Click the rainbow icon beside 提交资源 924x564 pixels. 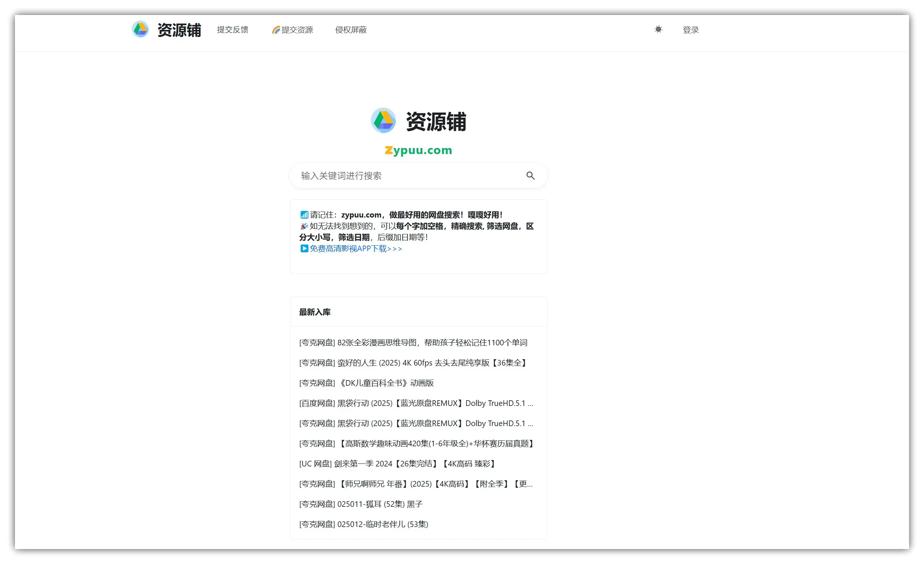(276, 30)
